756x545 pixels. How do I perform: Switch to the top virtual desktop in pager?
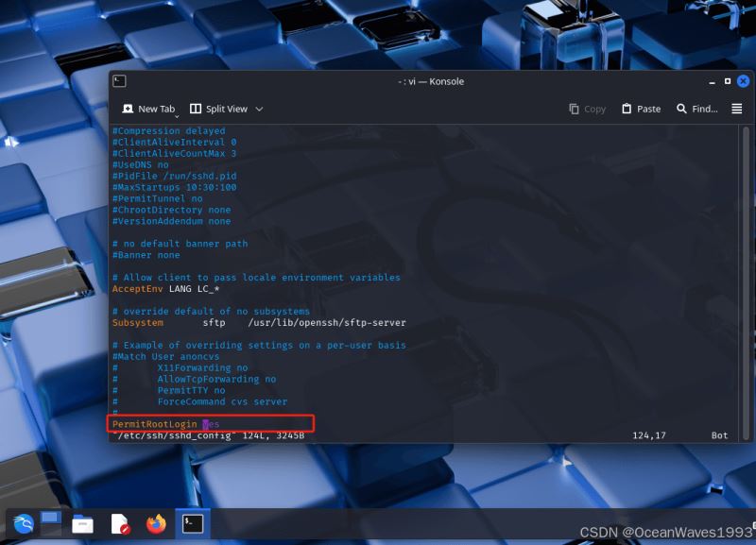point(50,518)
